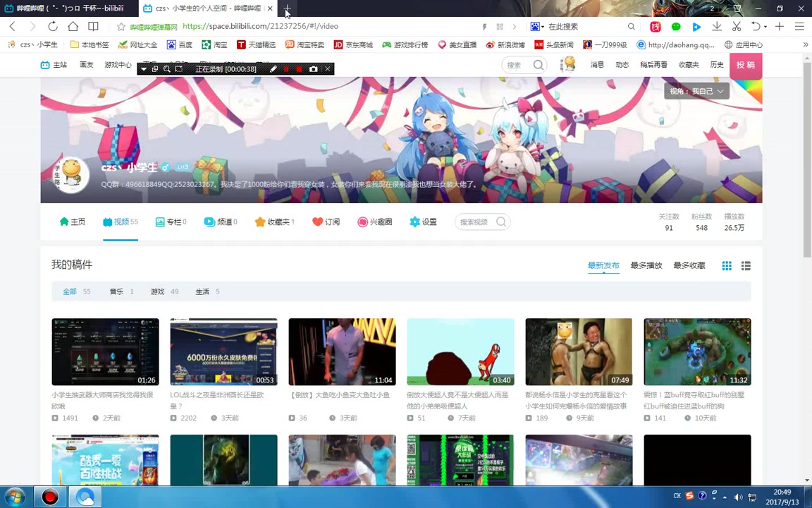Viewport: 812px width, 508px height.
Task: Click the magnifier in the 搜索视频 box
Action: click(500, 222)
